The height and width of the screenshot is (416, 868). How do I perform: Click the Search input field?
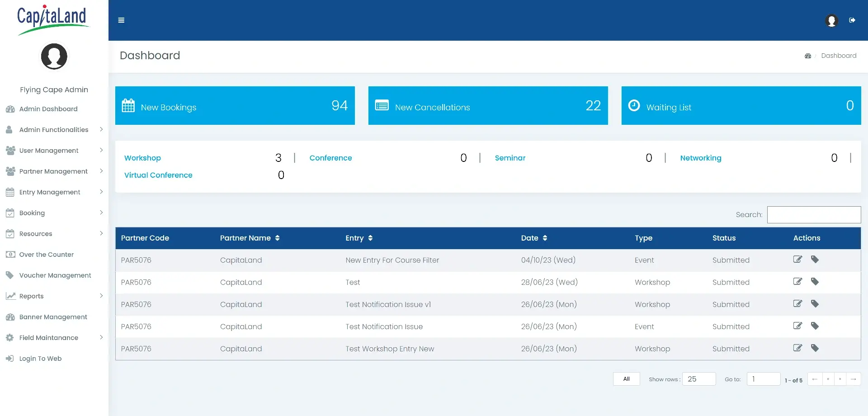(814, 215)
